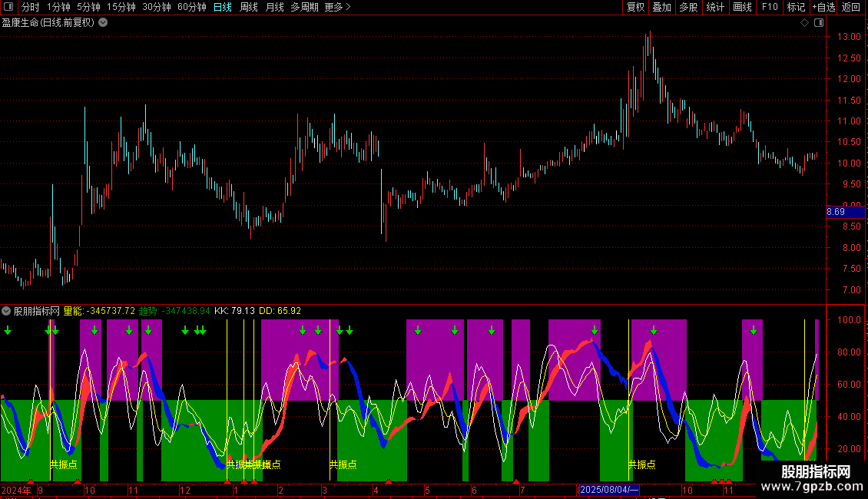868x499 pixels.
Task: Click the 共振点 label near March
Action: [x=343, y=464]
